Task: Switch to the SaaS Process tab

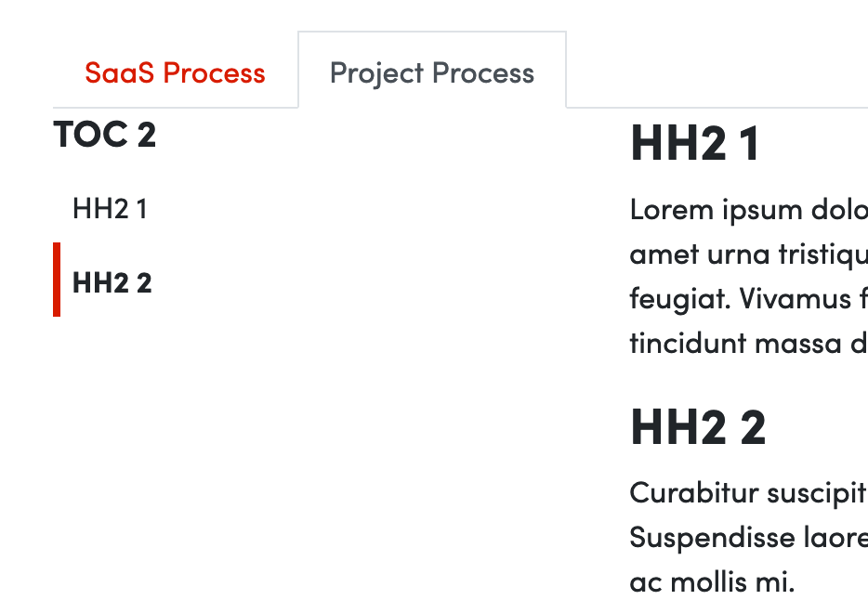Action: click(x=175, y=72)
